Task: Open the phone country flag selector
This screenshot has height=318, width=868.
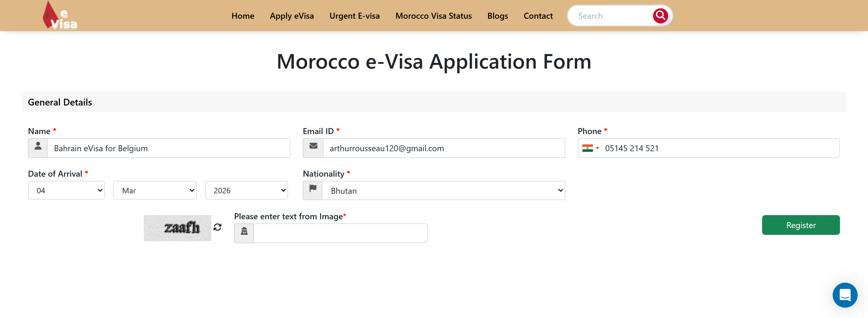Action: (590, 148)
